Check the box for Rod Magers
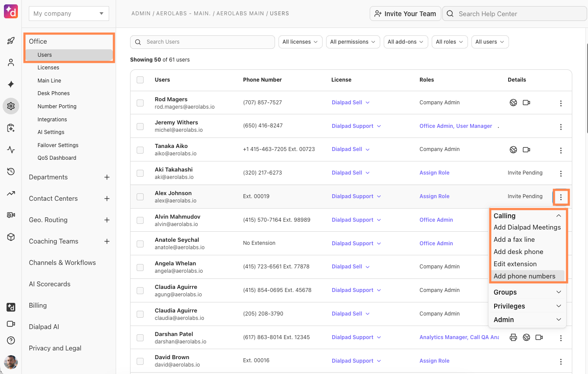Image resolution: width=588 pixels, height=374 pixels. (140, 103)
